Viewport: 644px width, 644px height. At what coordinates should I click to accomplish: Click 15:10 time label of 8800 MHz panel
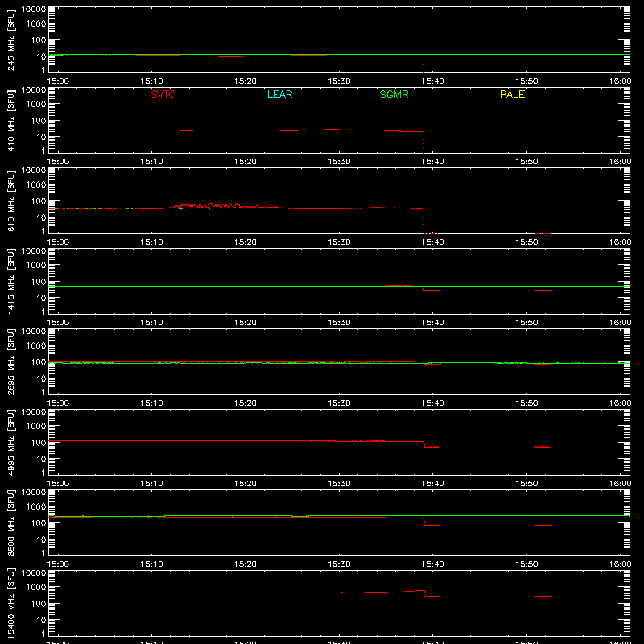coord(152,564)
